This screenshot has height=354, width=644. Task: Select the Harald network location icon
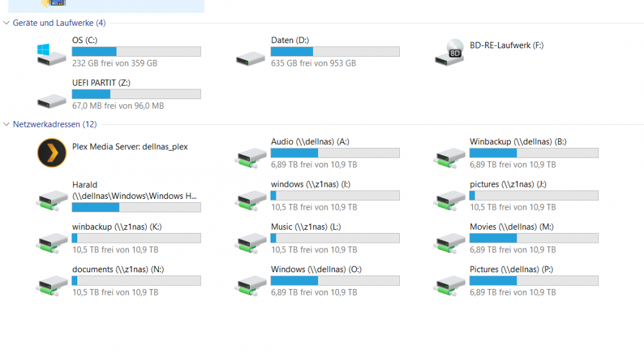[52, 201]
